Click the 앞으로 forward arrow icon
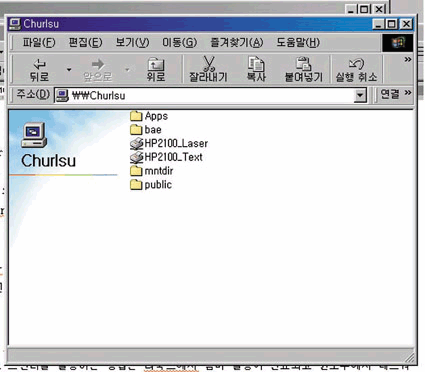The width and height of the screenshot is (425, 372). (98, 64)
